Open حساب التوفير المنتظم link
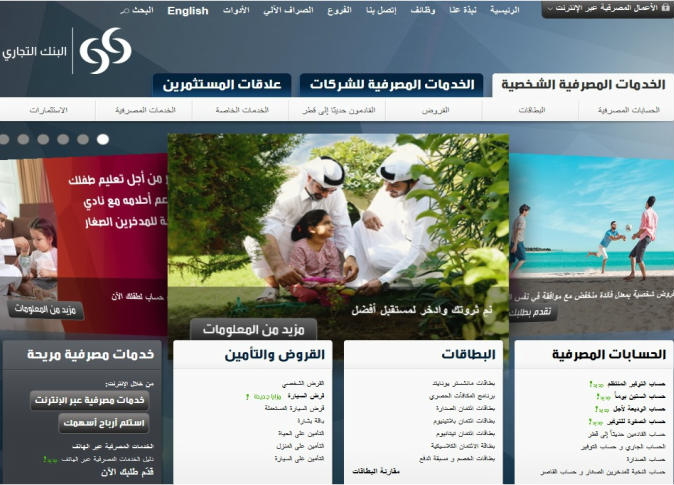The width and height of the screenshot is (674, 485). coord(636,384)
